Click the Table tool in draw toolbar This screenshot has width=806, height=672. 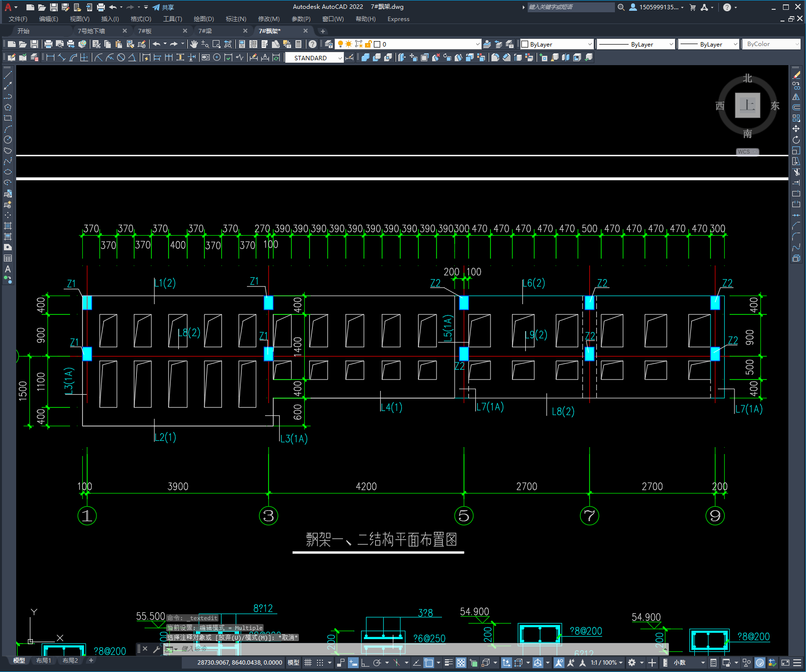[x=8, y=258]
